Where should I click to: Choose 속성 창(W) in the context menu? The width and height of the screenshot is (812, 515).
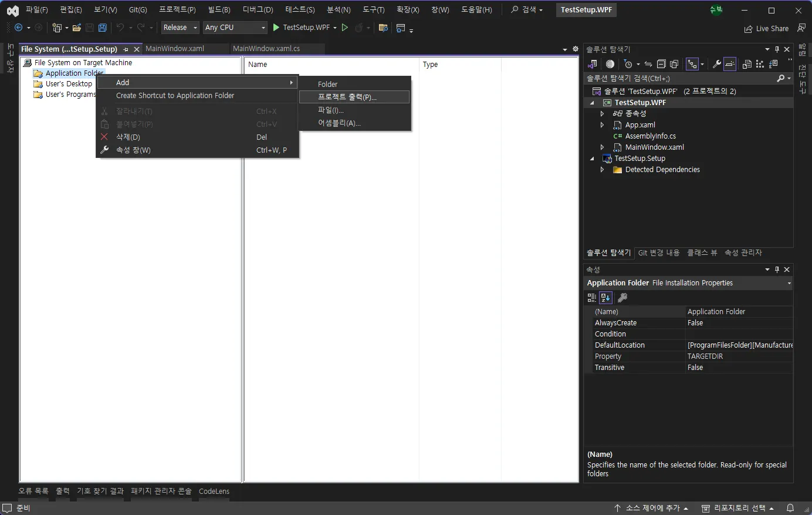pos(197,150)
